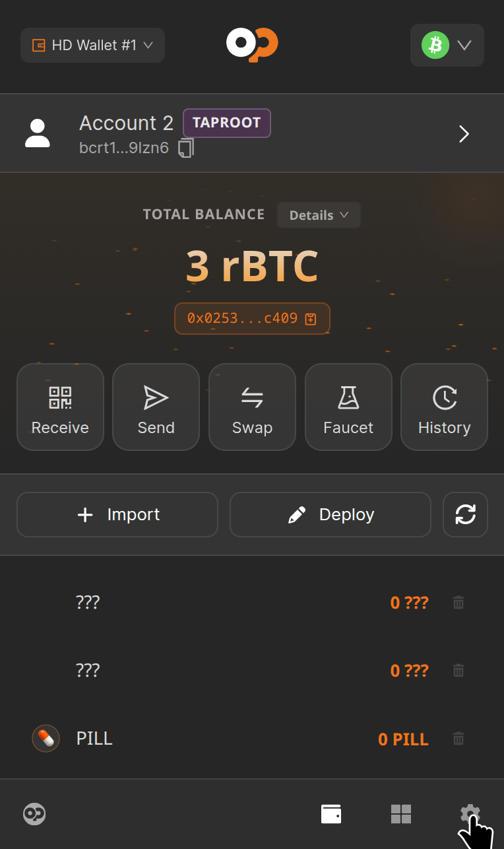Click the refresh tokens icon
Viewport: 504px width, 849px height.
[x=465, y=514]
